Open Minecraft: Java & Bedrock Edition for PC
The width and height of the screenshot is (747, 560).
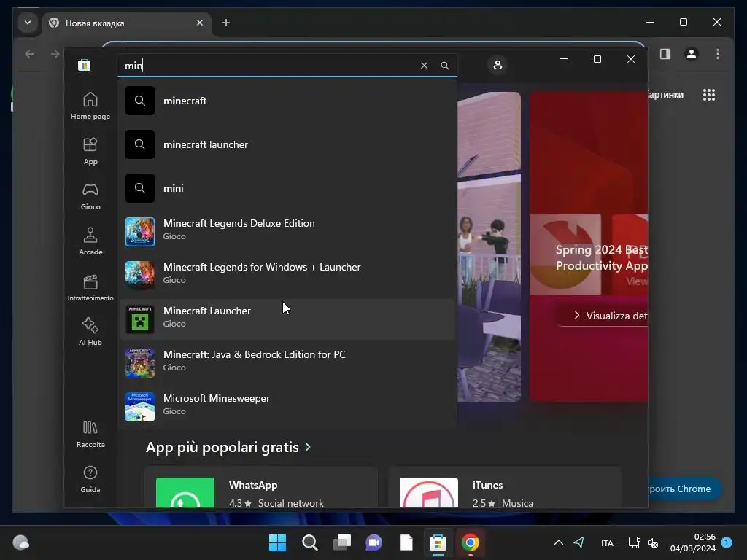pos(287,363)
